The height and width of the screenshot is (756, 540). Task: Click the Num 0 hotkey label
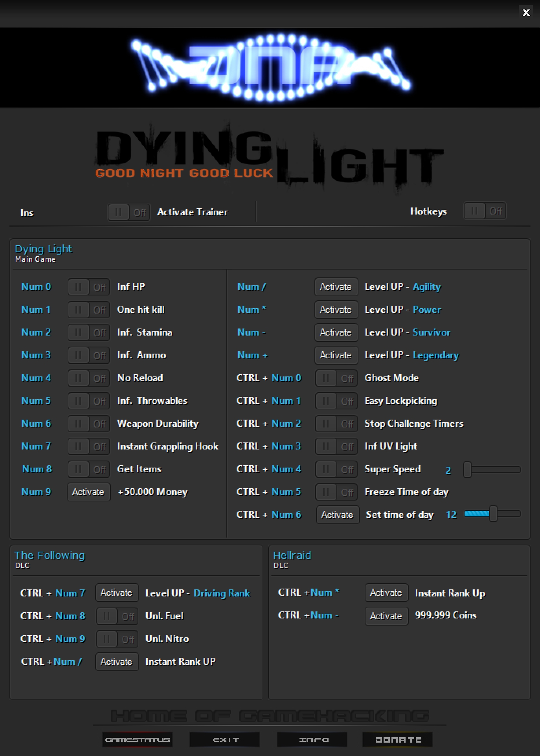pos(36,287)
